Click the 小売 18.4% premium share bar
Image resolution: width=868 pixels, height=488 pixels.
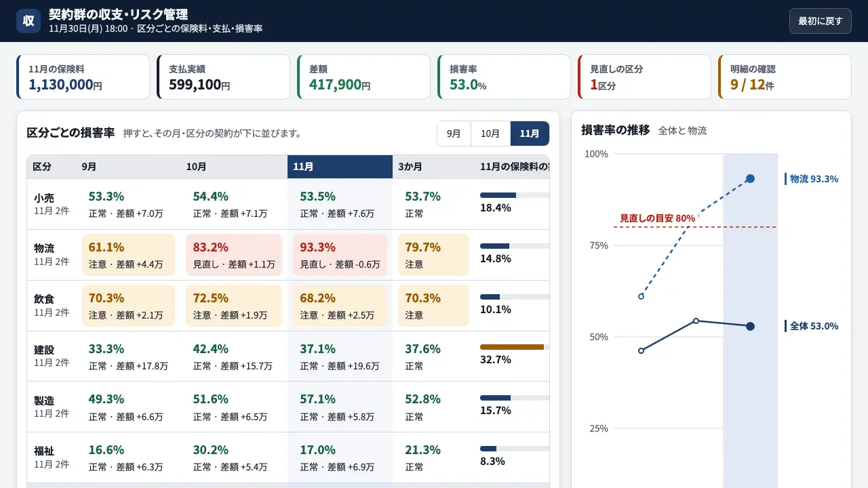pos(515,195)
